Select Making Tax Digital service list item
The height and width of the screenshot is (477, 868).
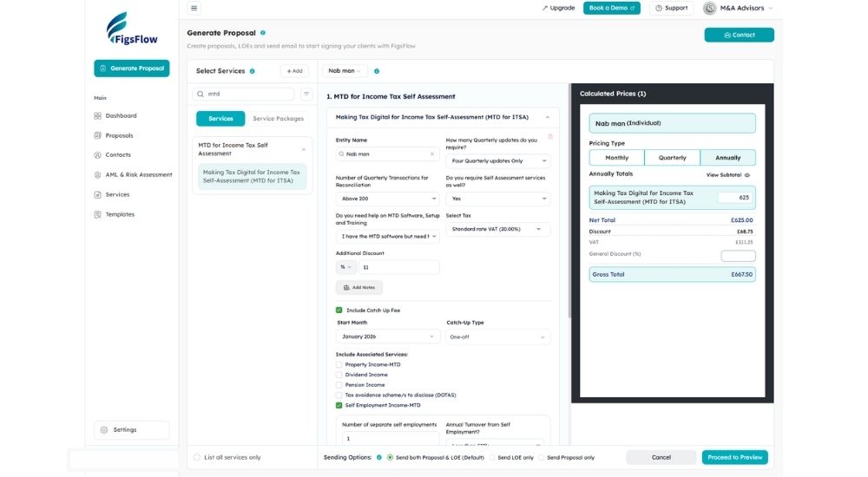[252, 177]
